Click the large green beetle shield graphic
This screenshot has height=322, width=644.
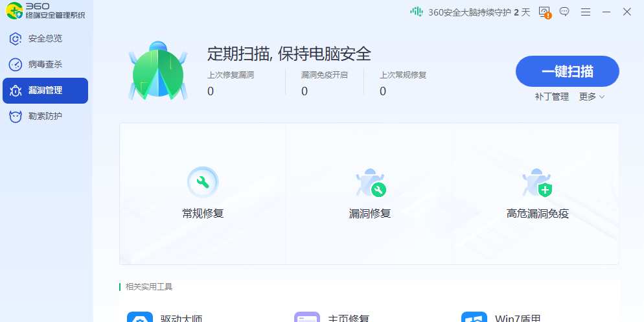(x=159, y=71)
